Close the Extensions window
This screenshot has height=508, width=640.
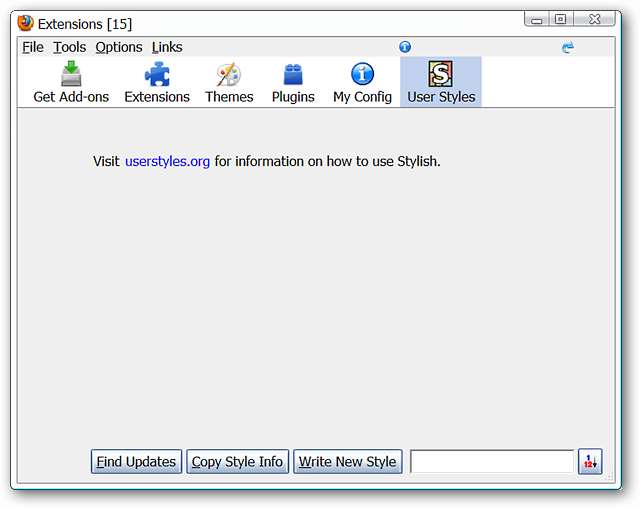click(595, 19)
